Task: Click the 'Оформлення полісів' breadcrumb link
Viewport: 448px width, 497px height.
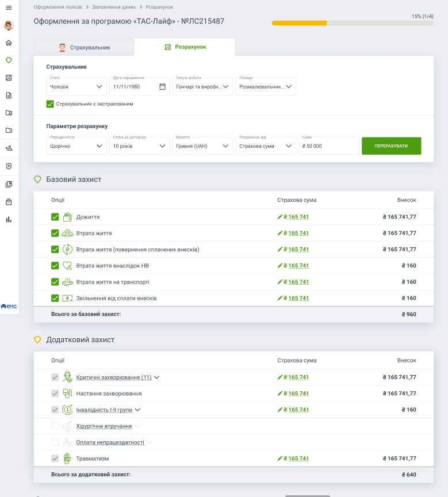Action: coord(57,7)
